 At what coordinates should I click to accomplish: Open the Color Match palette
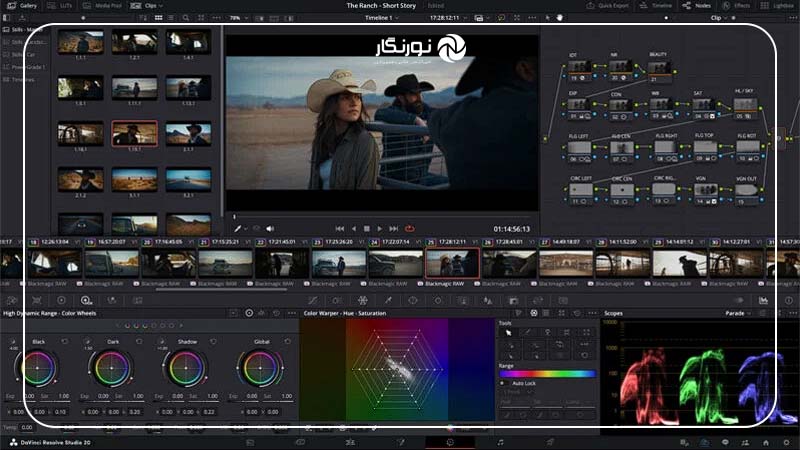click(37, 301)
